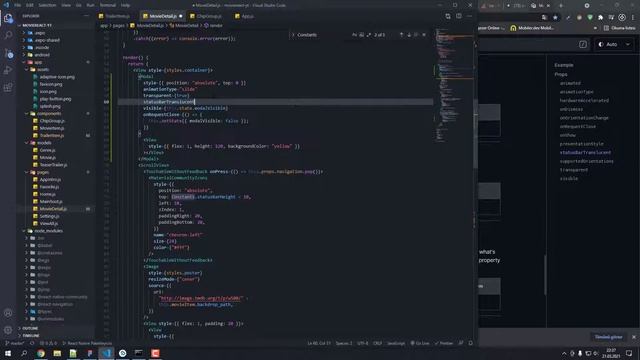Click the sync changes status bar icon
This screenshot has width=640, height=360.
pos(32,343)
